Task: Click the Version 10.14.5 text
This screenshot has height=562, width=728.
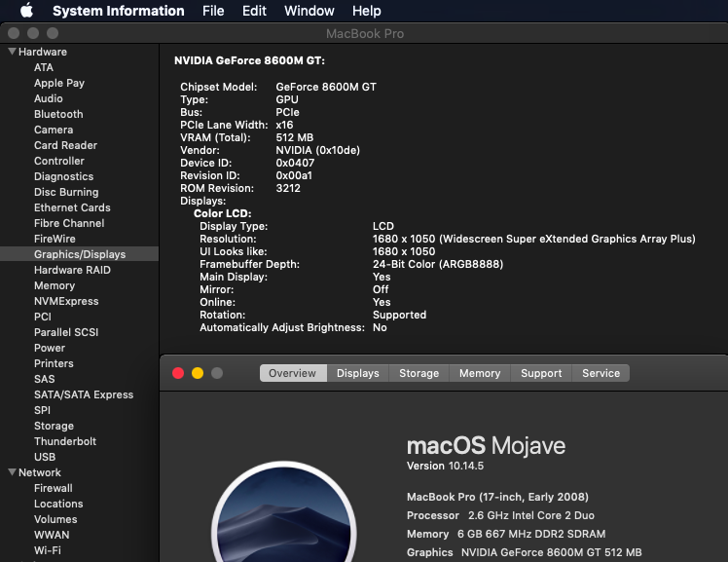Action: (x=445, y=466)
